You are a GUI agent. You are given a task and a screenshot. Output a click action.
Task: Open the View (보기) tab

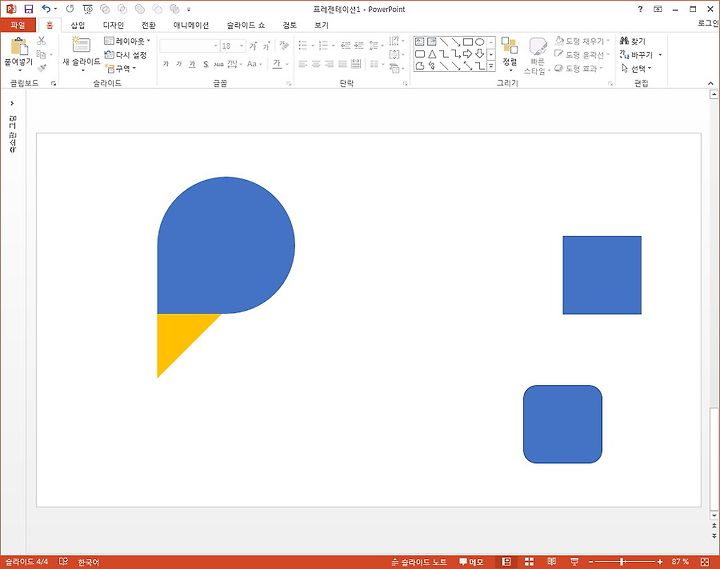321,25
